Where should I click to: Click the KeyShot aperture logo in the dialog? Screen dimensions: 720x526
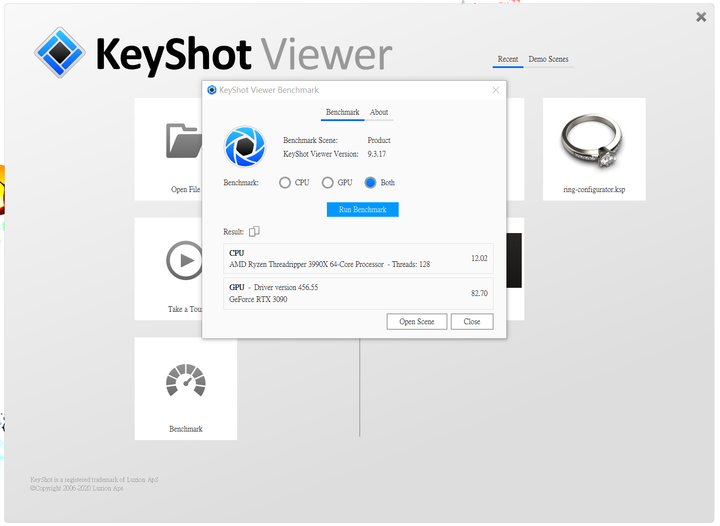[x=245, y=147]
